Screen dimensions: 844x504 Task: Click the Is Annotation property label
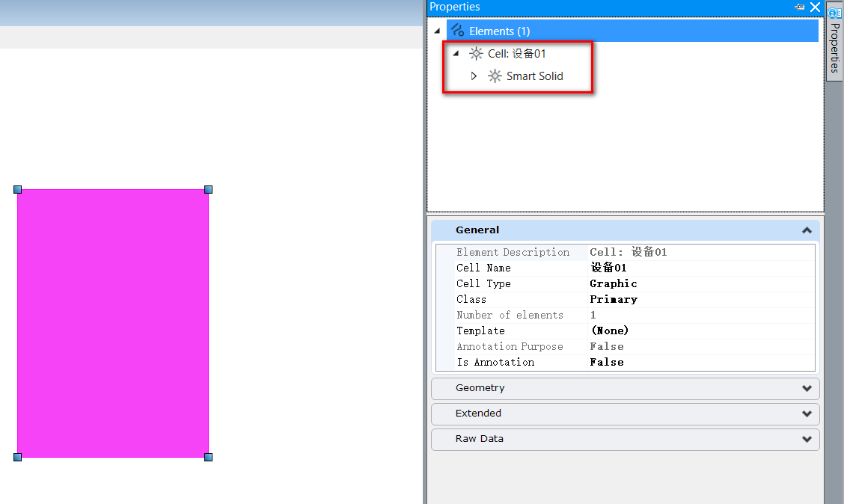(496, 362)
